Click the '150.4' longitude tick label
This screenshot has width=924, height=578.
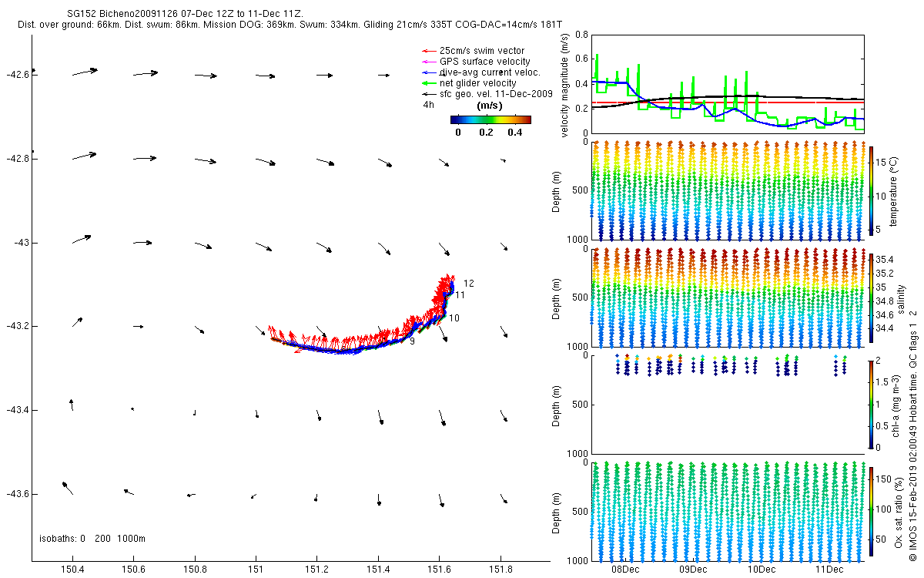point(72,570)
